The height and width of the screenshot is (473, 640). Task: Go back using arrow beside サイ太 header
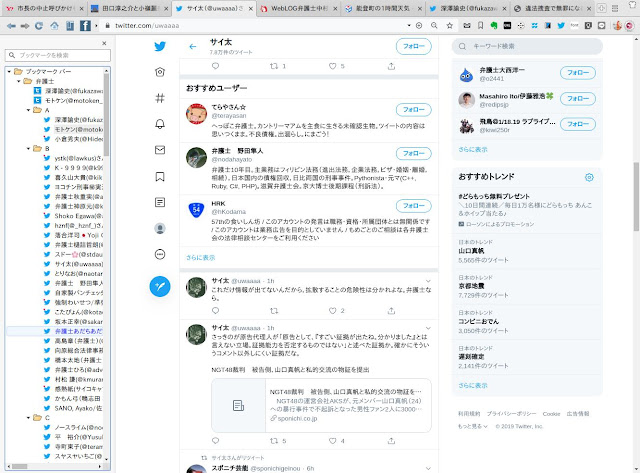[x=193, y=47]
